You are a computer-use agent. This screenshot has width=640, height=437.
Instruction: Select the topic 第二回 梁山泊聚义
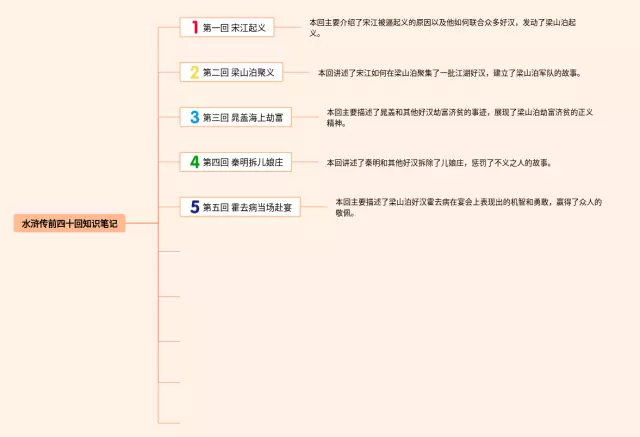[x=238, y=72]
